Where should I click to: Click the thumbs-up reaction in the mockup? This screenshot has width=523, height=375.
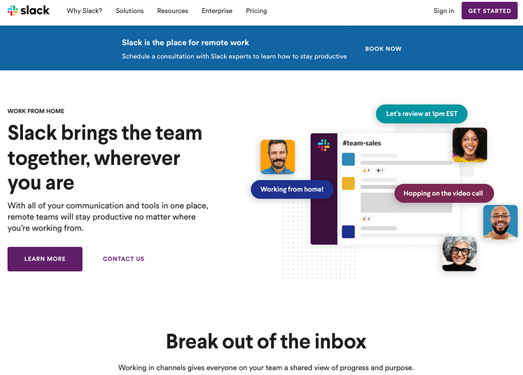coord(366,170)
